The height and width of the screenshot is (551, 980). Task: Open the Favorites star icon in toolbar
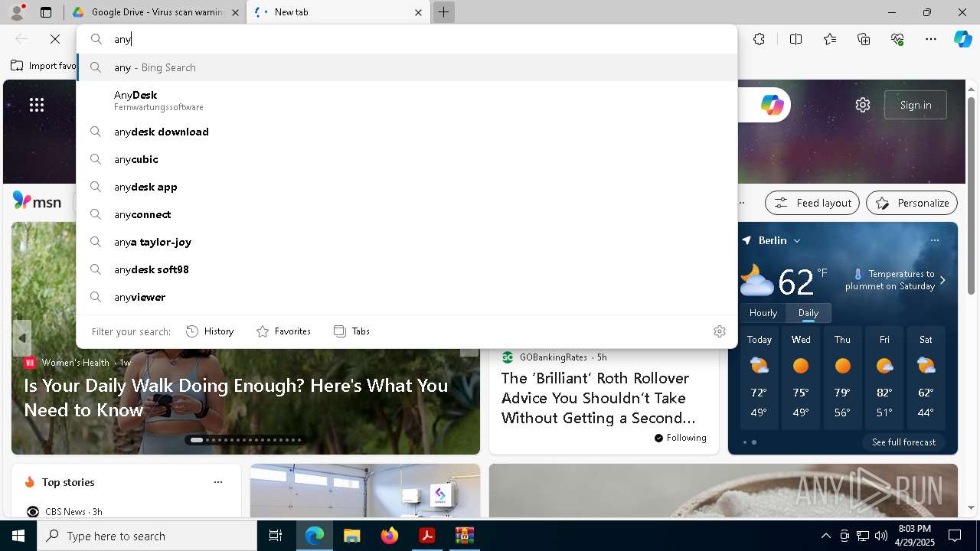coord(830,39)
